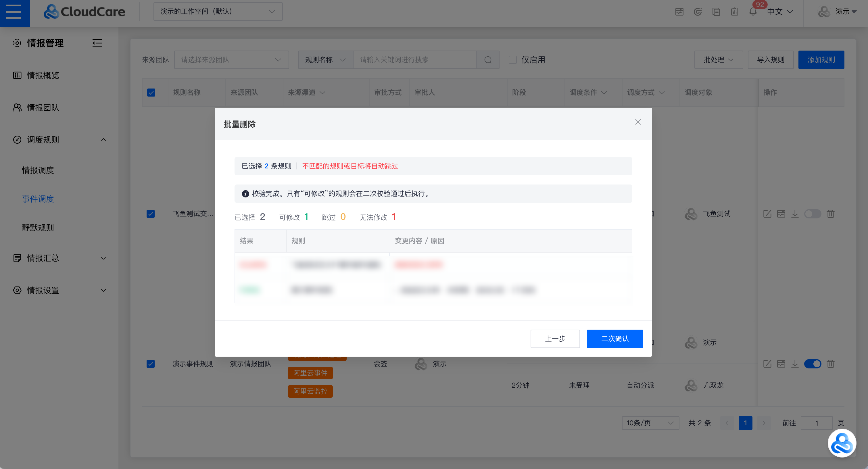Viewport: 868px width, 469px height.
Task: Delete the 飞鱼测试交 rule via trash icon
Action: [x=831, y=214]
